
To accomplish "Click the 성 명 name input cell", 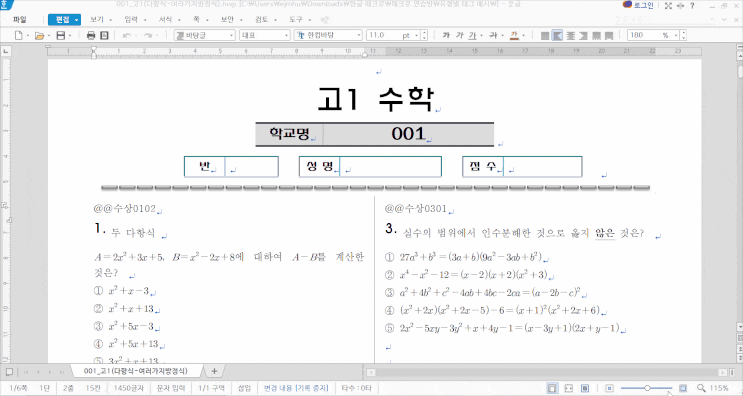I will pyautogui.click(x=390, y=167).
